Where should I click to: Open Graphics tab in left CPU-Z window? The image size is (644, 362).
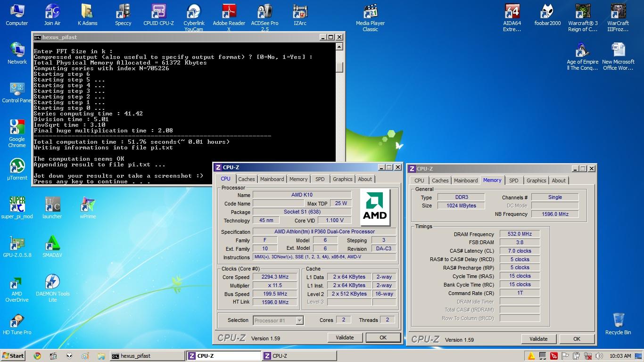pos(342,179)
